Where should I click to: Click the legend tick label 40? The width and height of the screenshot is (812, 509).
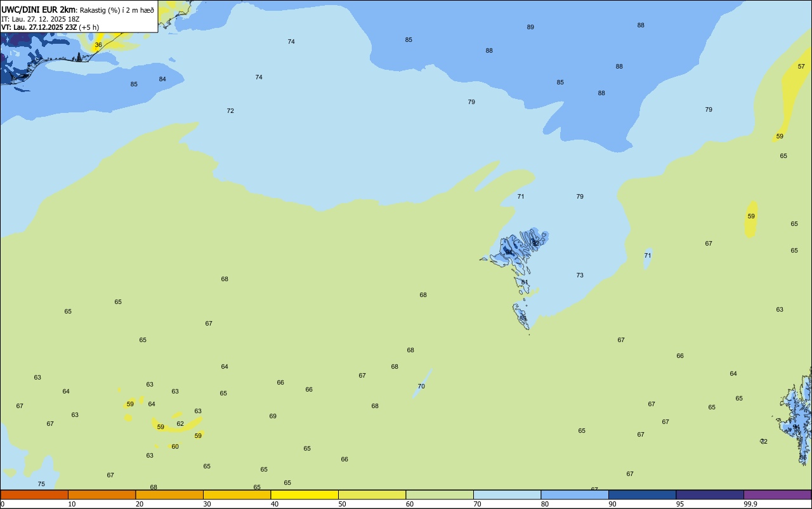(x=275, y=504)
